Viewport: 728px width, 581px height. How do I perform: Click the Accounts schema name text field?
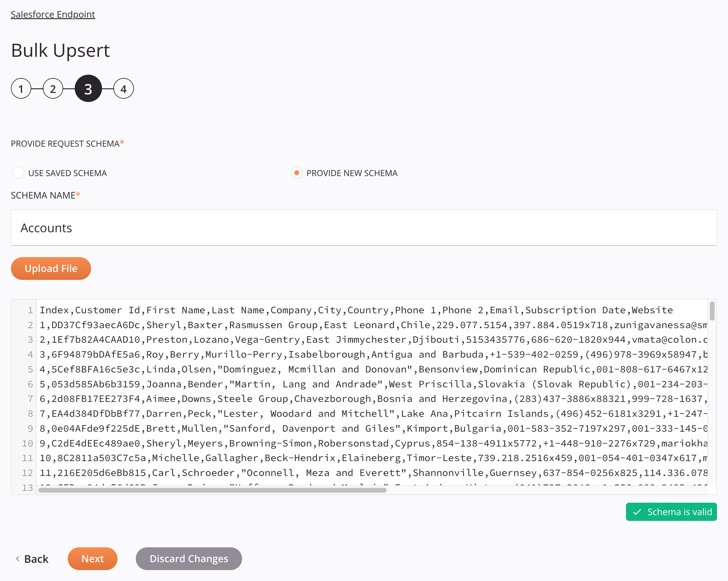364,228
